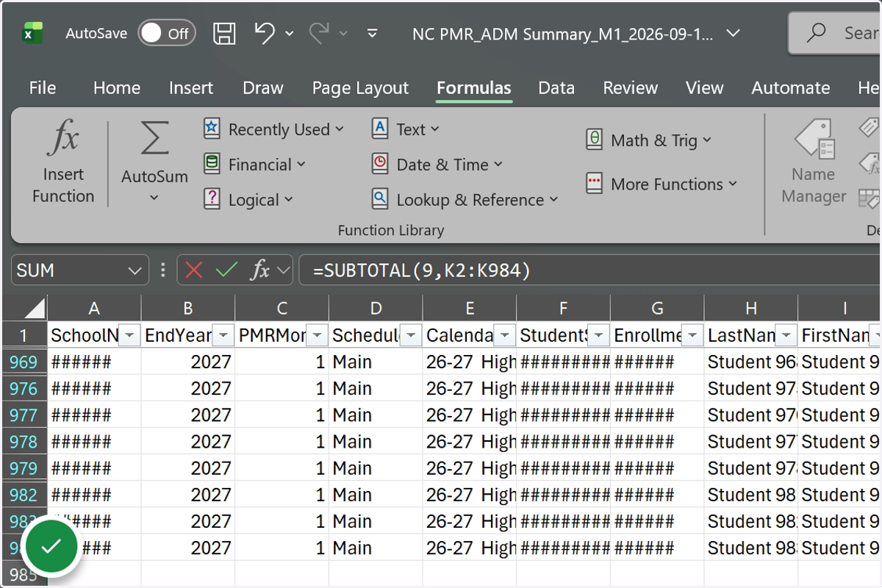Click the PMRMon value 1 in row 979

(282, 468)
